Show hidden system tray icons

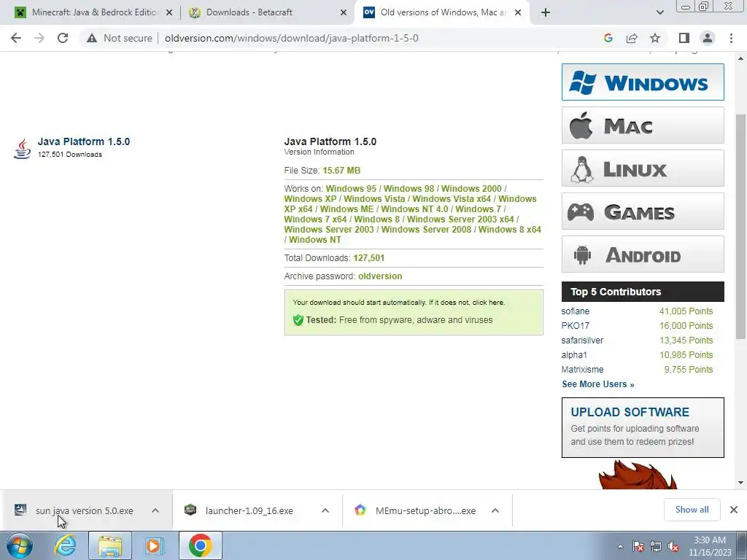click(x=620, y=546)
